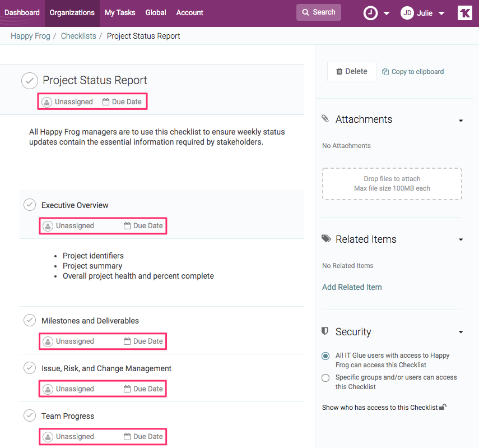Click the Search field in the top bar
The image size is (479, 448).
click(318, 12)
